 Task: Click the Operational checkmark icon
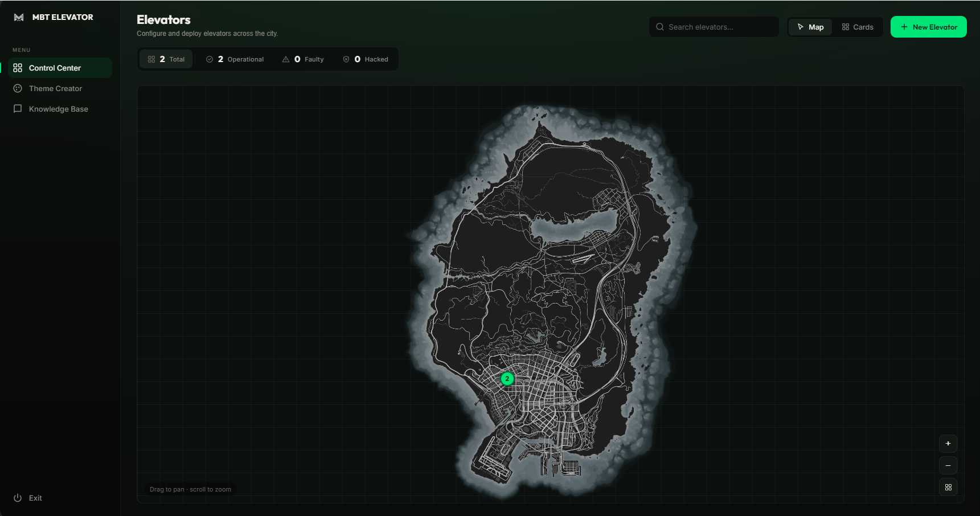(x=210, y=59)
